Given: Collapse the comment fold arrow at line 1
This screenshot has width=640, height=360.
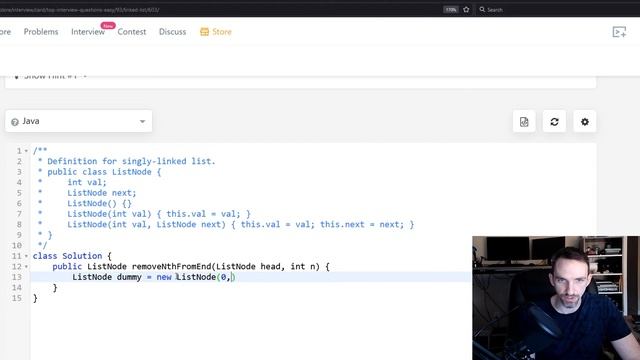Looking at the screenshot, I should [x=27, y=151].
